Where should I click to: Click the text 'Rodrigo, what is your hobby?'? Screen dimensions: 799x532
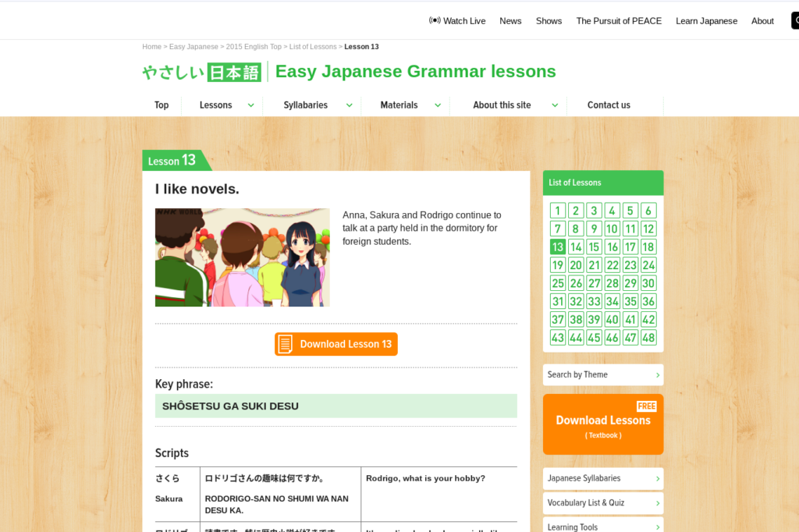[x=425, y=478]
